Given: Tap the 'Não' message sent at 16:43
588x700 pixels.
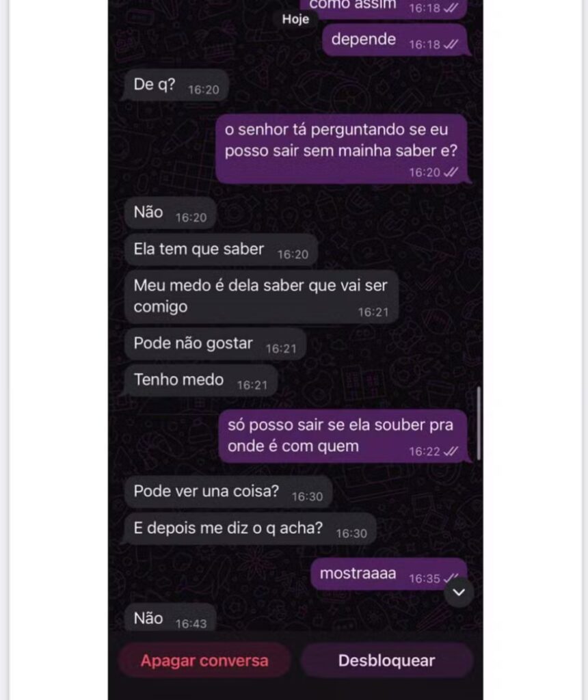Looking at the screenshot, I should pyautogui.click(x=170, y=618).
